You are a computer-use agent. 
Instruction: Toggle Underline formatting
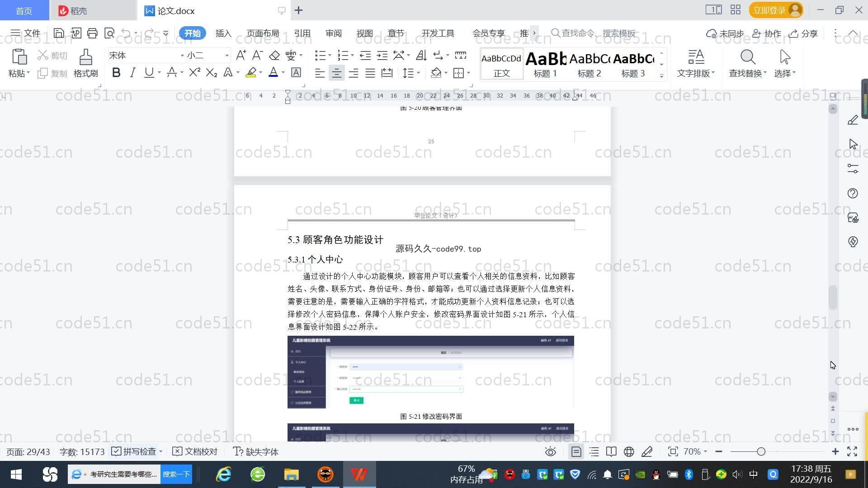click(149, 72)
